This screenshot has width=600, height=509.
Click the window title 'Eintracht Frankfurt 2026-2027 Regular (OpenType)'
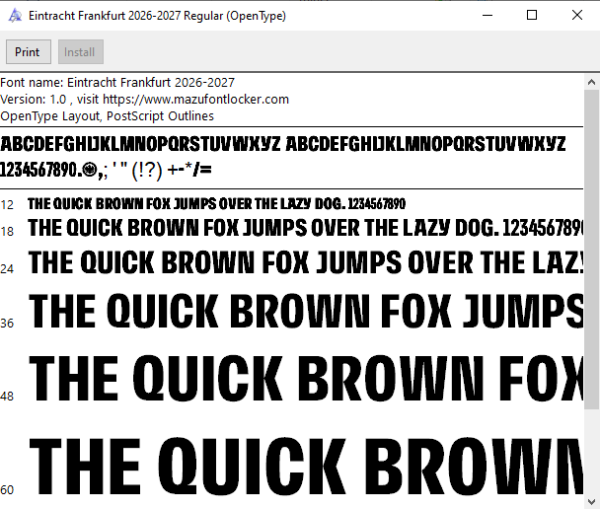(x=157, y=16)
